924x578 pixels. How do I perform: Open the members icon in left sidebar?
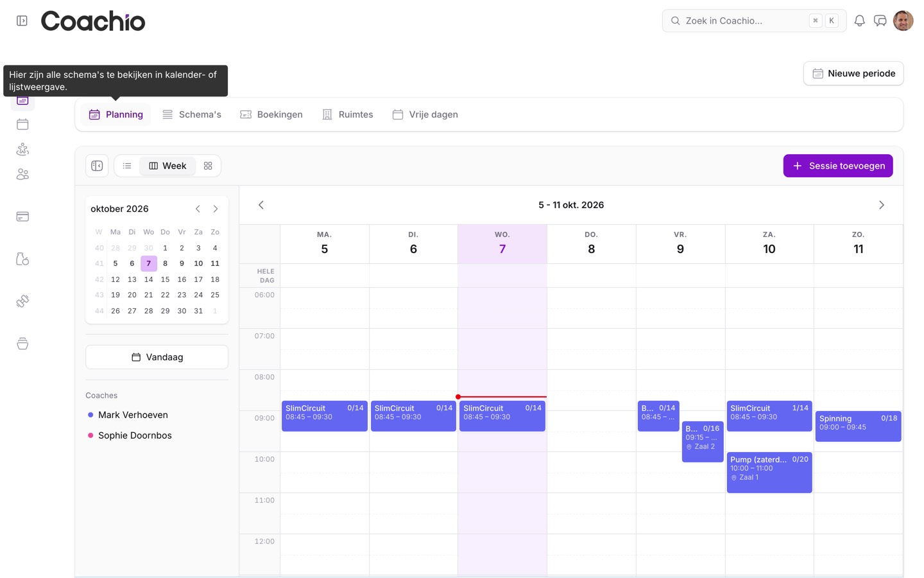(22, 174)
